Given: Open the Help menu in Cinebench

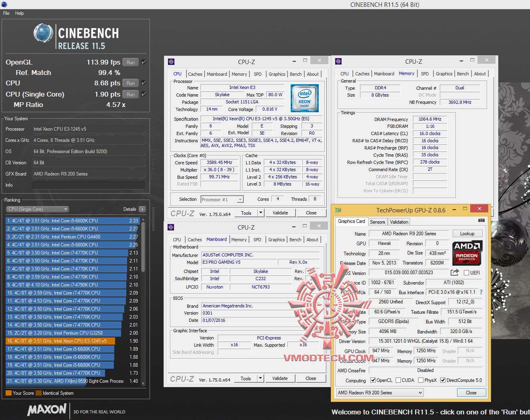Looking at the screenshot, I should pyautogui.click(x=20, y=13).
